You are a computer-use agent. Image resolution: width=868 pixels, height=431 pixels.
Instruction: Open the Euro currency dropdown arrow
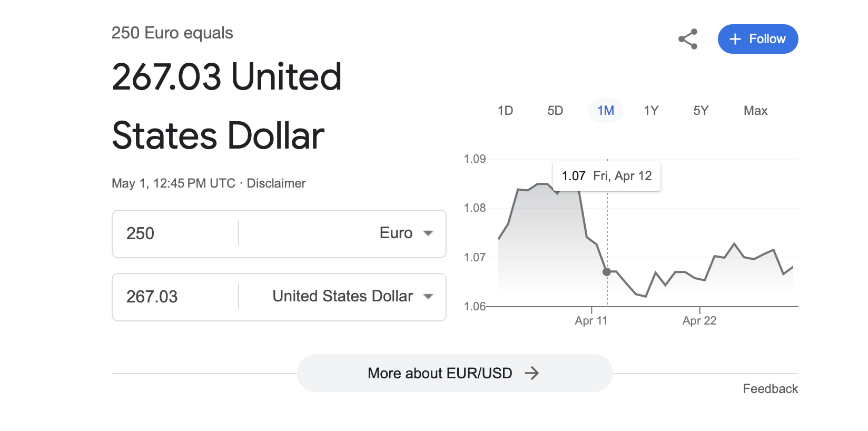coord(428,233)
